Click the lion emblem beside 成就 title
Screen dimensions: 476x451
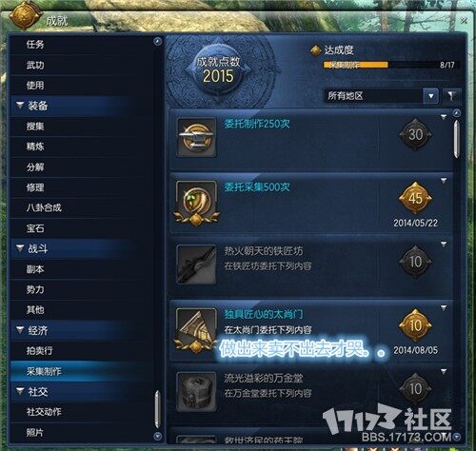click(25, 14)
